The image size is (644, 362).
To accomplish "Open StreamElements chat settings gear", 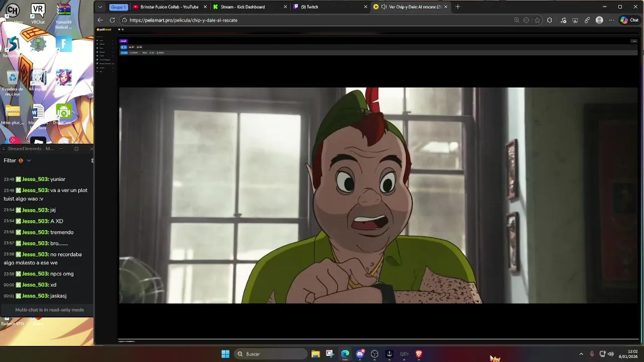I will pos(92,160).
